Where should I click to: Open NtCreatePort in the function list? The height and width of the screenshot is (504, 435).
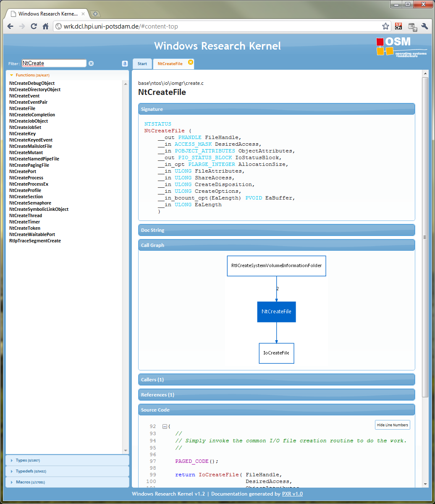tap(23, 171)
